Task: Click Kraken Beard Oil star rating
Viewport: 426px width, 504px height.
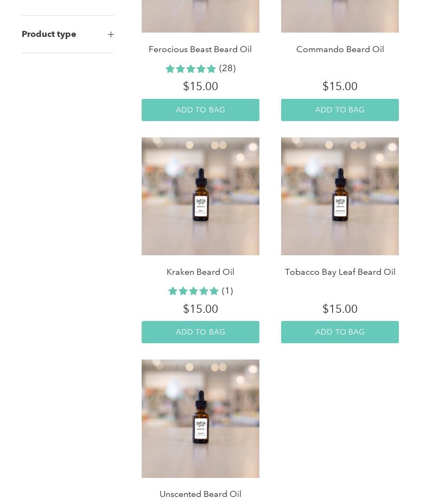Action: point(193,291)
